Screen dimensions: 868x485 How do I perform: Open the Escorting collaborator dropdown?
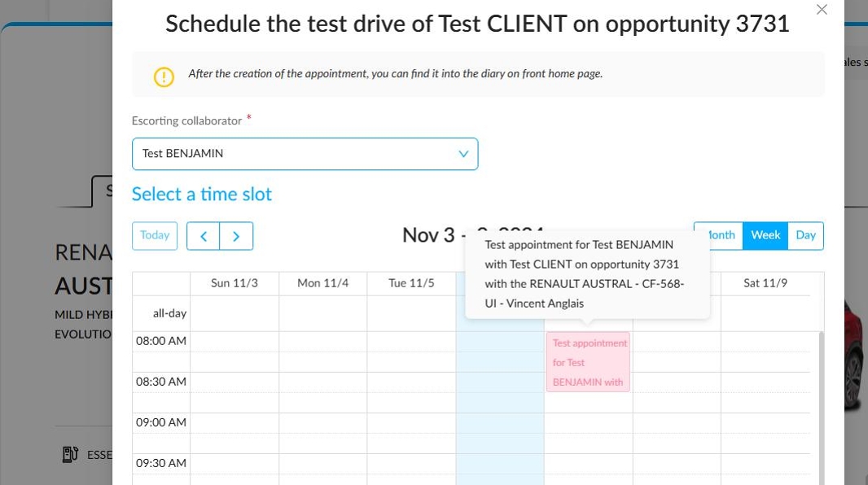(x=305, y=154)
